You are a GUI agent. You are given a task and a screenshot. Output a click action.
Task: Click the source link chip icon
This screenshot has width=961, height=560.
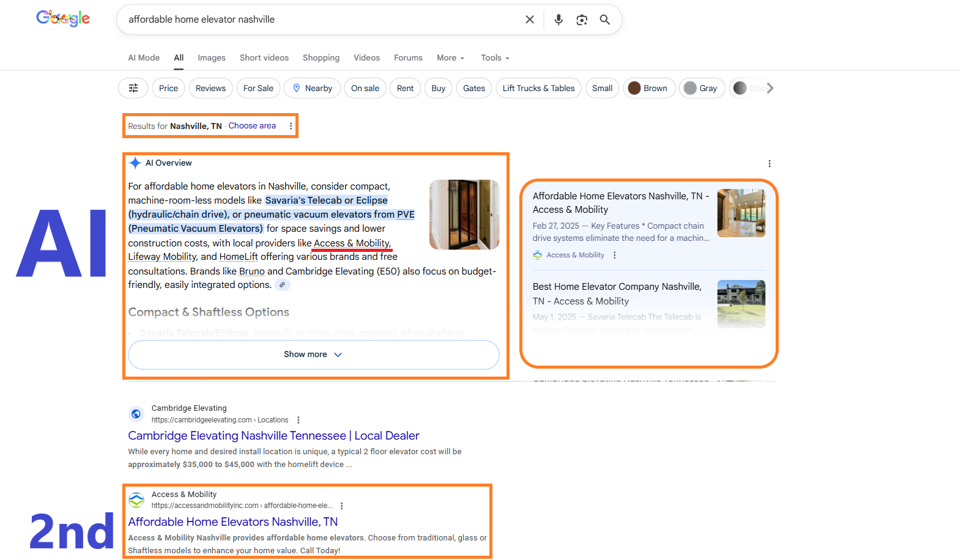[282, 285]
